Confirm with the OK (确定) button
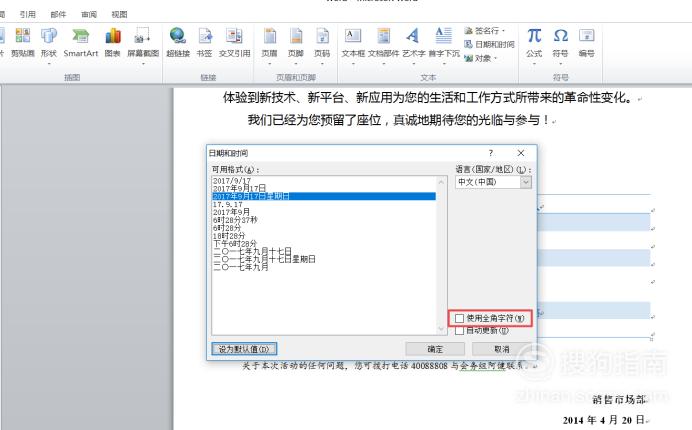 [435, 349]
